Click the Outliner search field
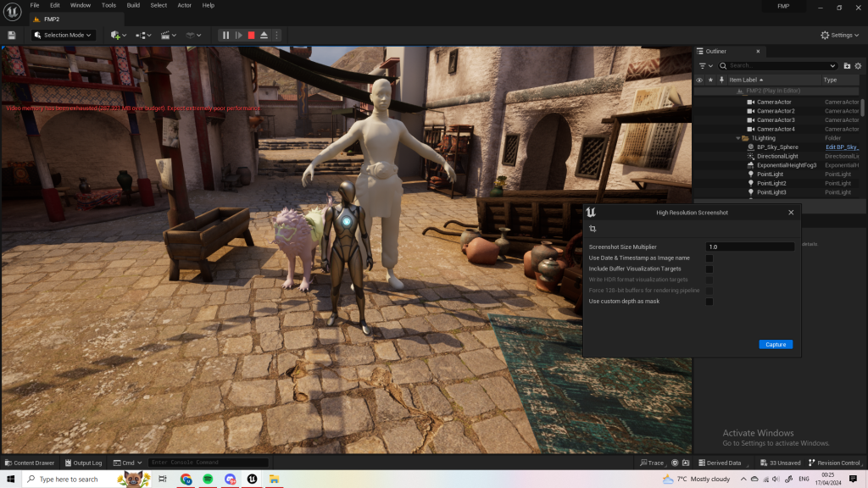868x488 pixels. point(777,66)
